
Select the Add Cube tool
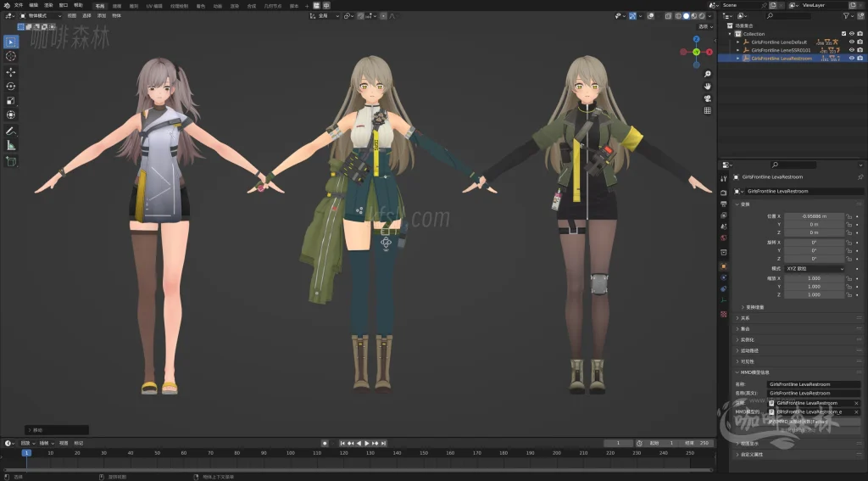(10, 161)
